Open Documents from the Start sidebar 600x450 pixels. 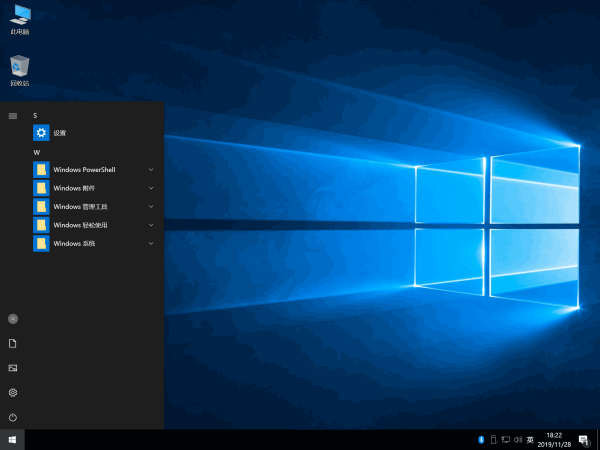click(x=13, y=343)
